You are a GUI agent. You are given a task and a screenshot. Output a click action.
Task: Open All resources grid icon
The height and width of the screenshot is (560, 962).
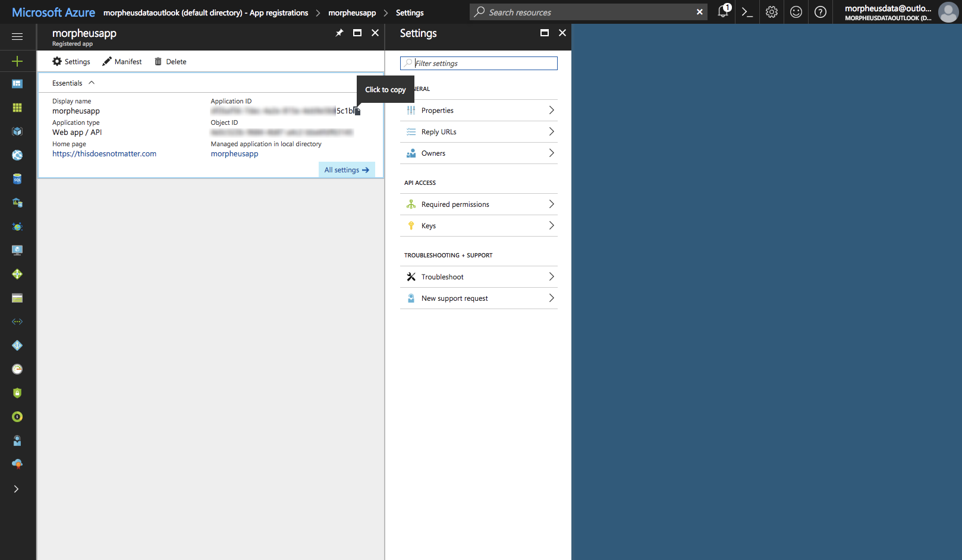[17, 108]
